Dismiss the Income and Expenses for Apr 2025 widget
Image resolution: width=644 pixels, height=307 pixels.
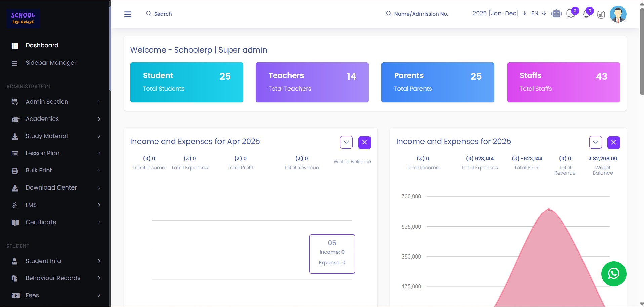point(365,142)
